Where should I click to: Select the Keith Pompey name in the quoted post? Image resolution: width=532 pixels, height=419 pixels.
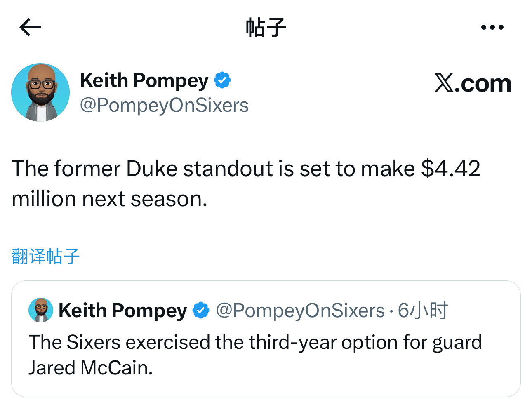pyautogui.click(x=122, y=310)
